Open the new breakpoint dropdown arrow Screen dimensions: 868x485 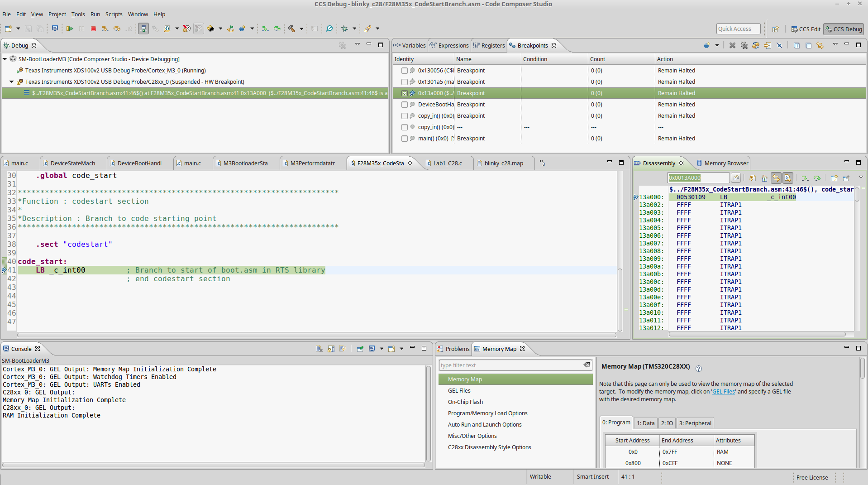coord(717,45)
